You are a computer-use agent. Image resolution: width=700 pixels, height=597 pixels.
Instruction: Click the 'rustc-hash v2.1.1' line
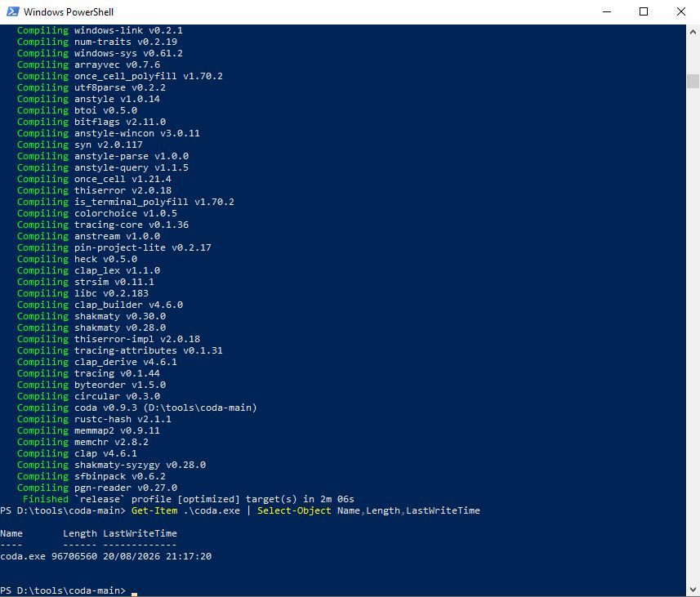[x=94, y=419]
